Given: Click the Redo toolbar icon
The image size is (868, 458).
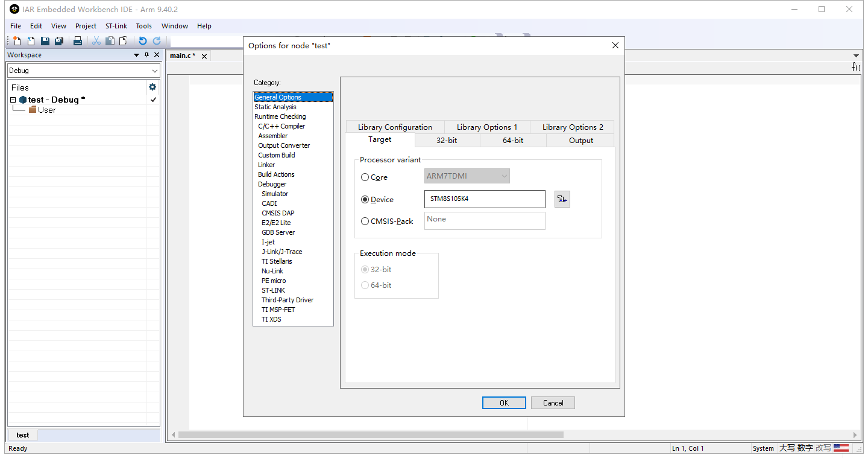Looking at the screenshot, I should pos(157,41).
